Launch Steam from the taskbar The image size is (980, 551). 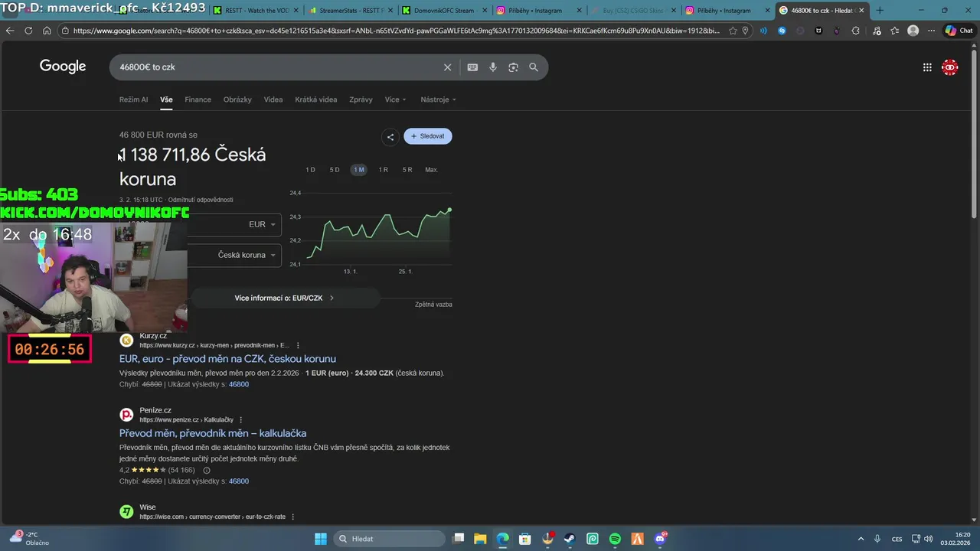tap(570, 539)
